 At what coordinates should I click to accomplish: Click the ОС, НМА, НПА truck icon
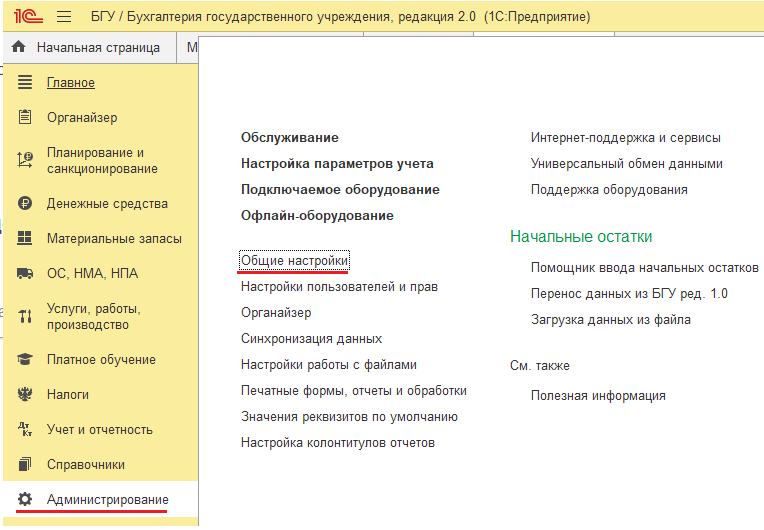(25, 273)
